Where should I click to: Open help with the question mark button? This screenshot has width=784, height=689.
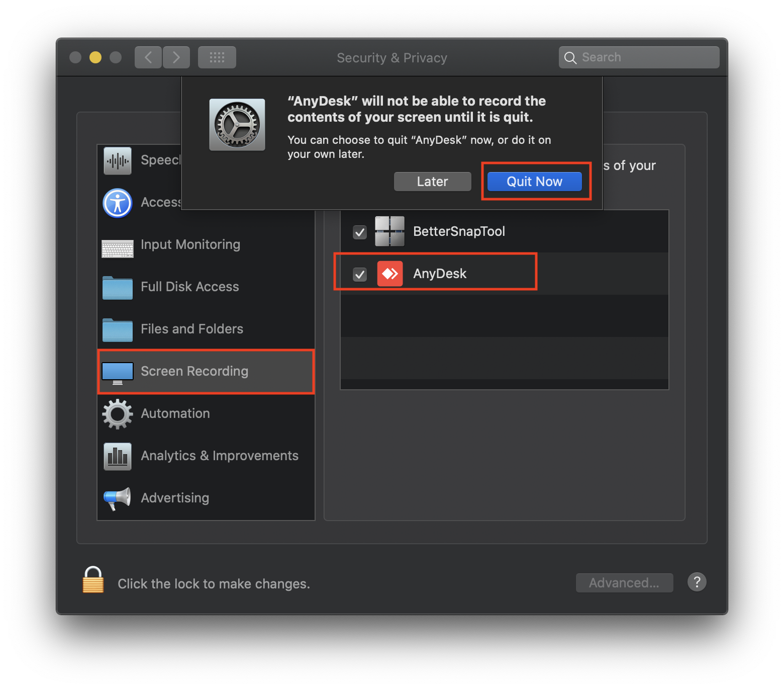[697, 582]
